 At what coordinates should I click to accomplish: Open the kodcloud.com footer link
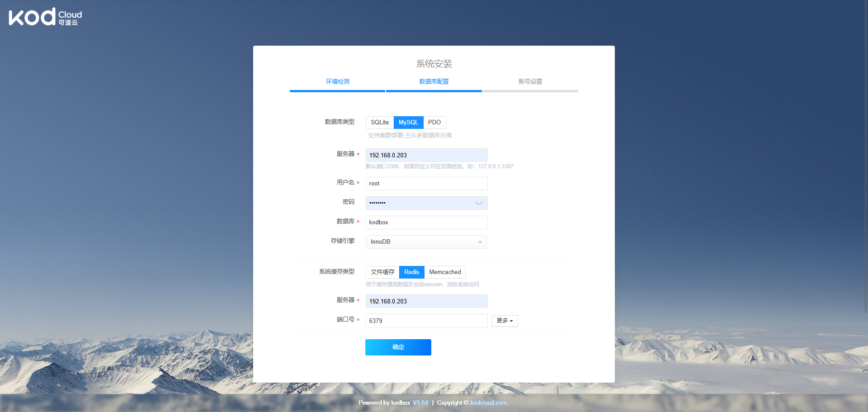click(489, 403)
